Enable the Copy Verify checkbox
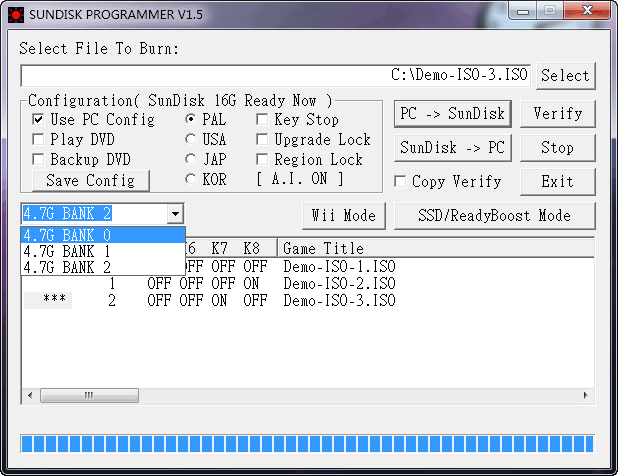The height and width of the screenshot is (476, 618). click(400, 182)
